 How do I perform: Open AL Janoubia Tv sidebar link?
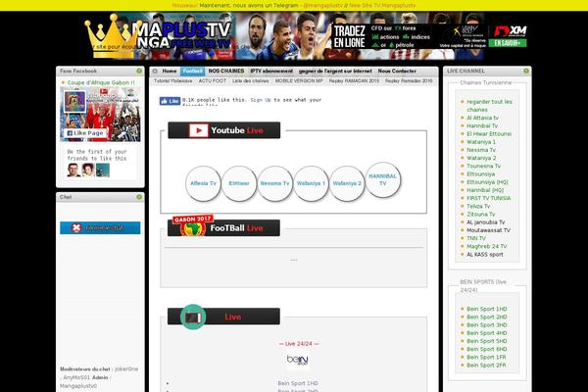pos(486,222)
